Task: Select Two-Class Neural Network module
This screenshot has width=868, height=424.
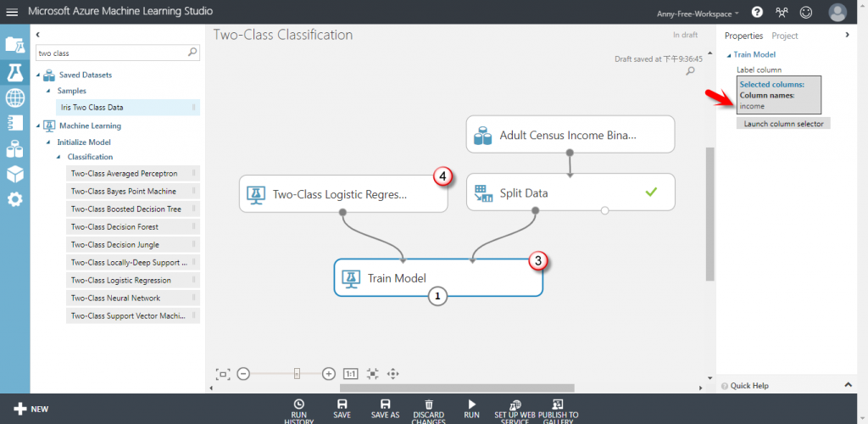Action: click(x=133, y=298)
